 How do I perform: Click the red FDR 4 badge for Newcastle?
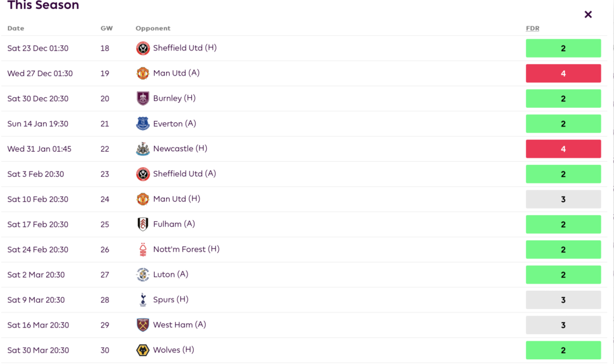(x=563, y=149)
